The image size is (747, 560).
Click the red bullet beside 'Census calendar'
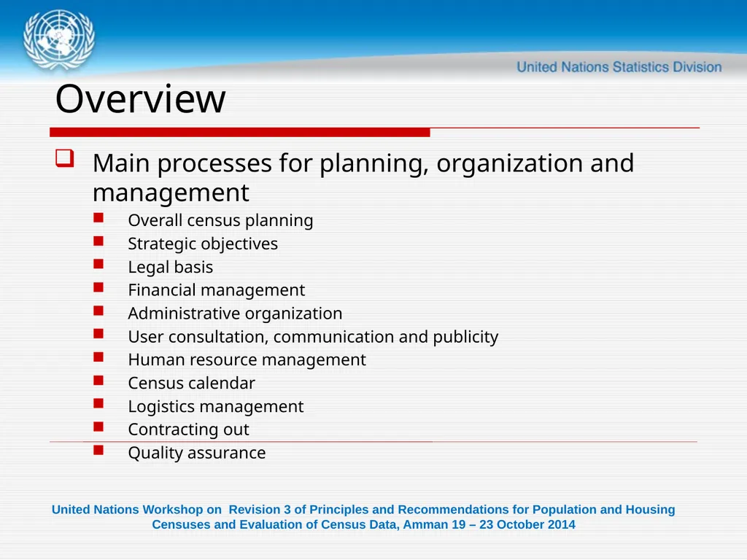98,381
